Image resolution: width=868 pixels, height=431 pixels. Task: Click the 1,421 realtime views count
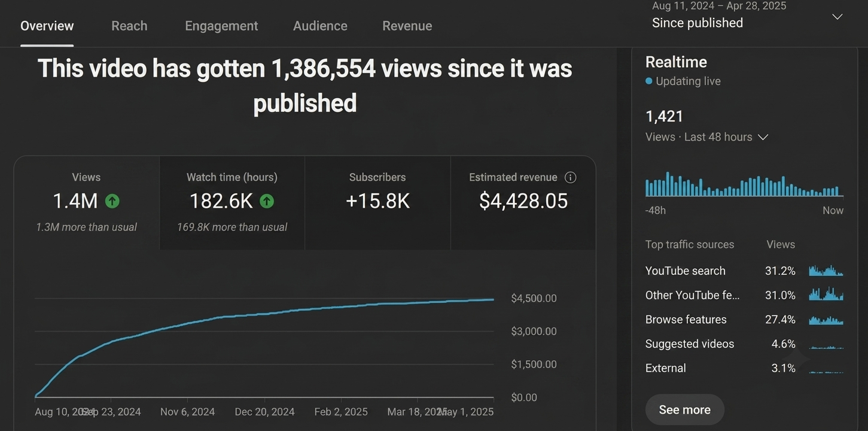664,116
